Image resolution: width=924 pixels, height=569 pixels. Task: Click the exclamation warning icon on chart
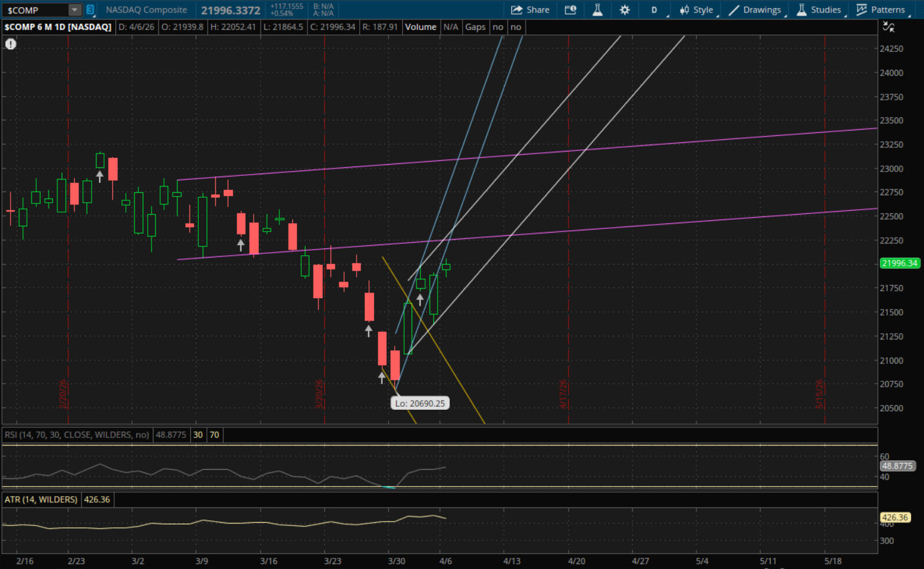click(11, 44)
